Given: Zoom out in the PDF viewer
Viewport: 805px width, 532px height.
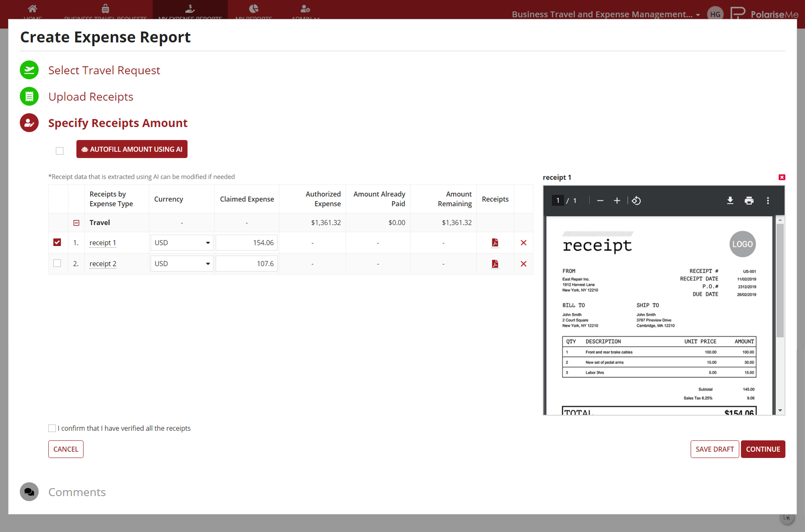Looking at the screenshot, I should tap(600, 200).
